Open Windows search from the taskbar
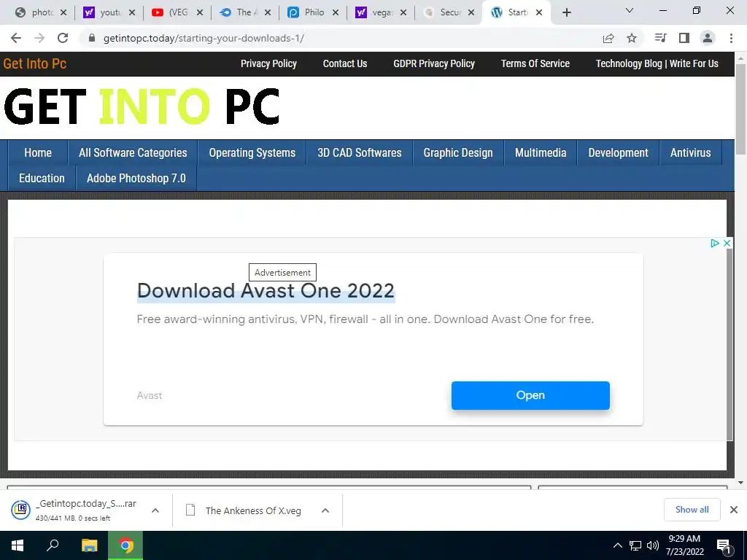The height and width of the screenshot is (560, 747). tap(53, 545)
